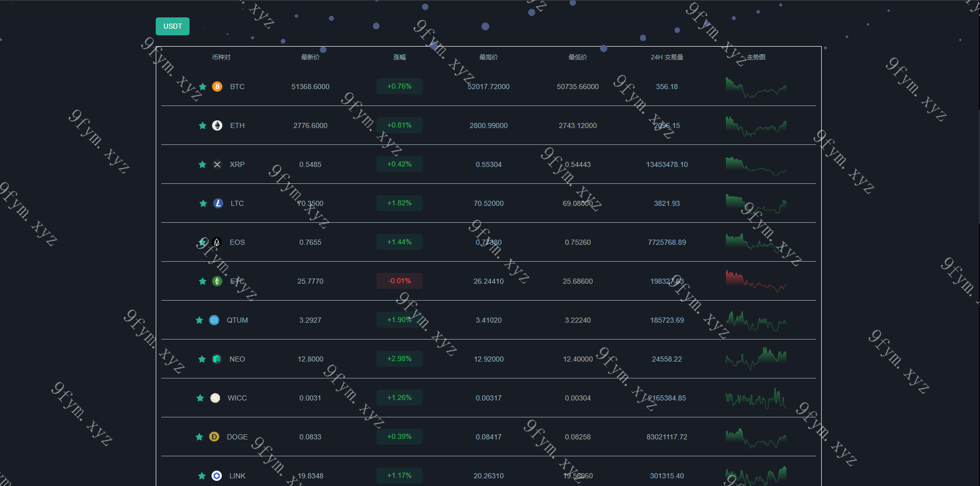This screenshot has height=486, width=980.
Task: Click NEO high price 12.92000
Action: coord(489,359)
